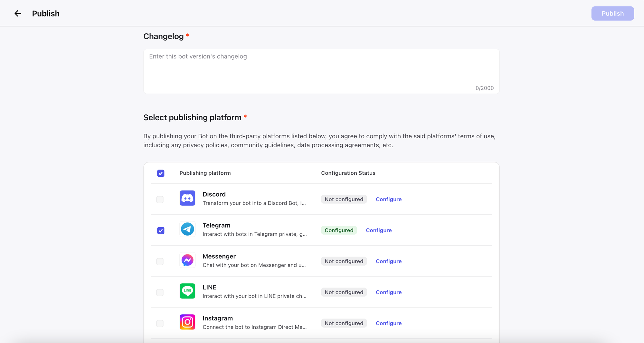The width and height of the screenshot is (644, 343).
Task: Click the 'Configuration Status' column header
Action: point(348,173)
